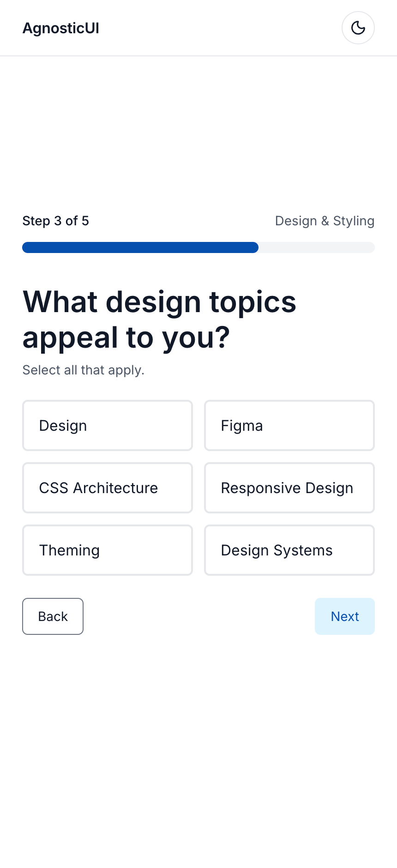Go back using the Back button
The height and width of the screenshot is (868, 397).
(x=53, y=616)
